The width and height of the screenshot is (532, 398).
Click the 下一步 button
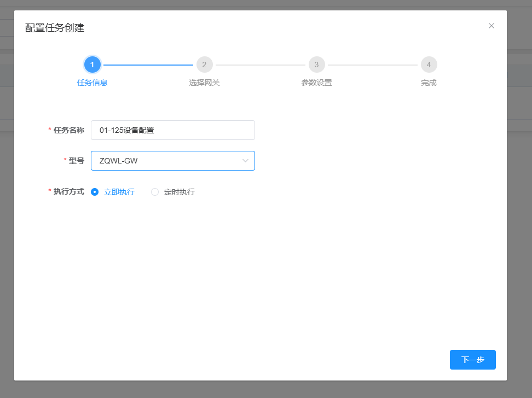473,360
